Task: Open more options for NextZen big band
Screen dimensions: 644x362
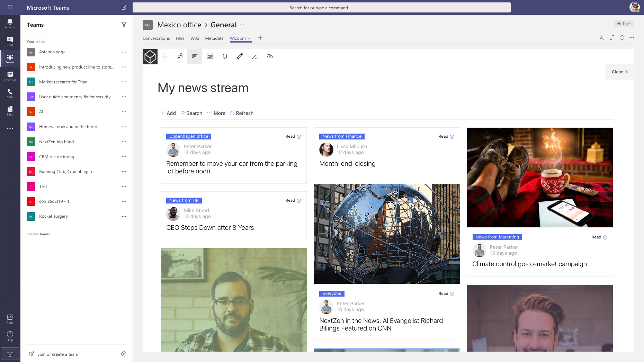Action: pyautogui.click(x=124, y=142)
